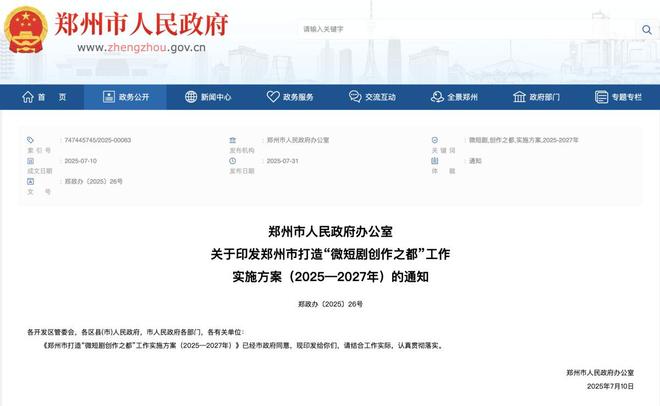
Task: Click the national emblem logo
Action: 26,29
